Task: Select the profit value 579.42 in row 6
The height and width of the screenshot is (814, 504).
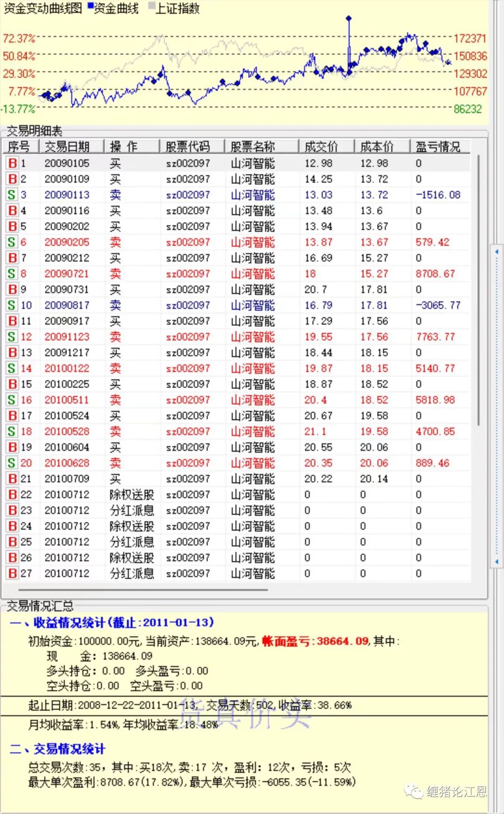Action: pyautogui.click(x=432, y=242)
